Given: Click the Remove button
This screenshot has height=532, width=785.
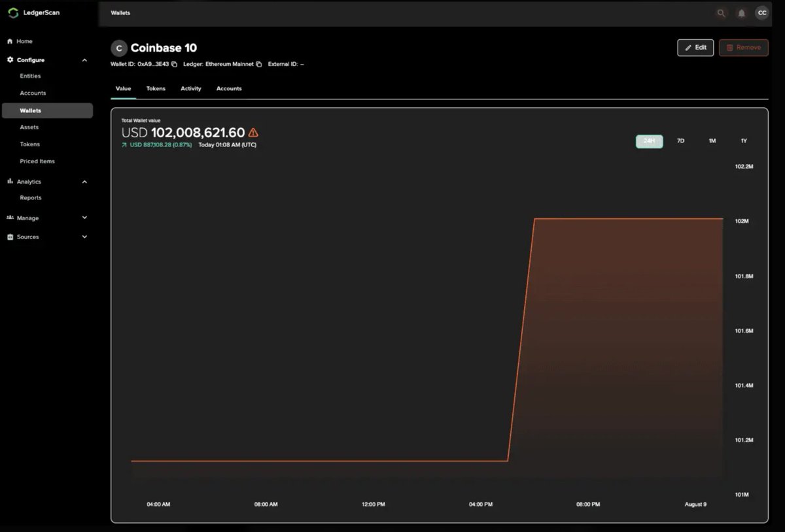Looking at the screenshot, I should [744, 48].
